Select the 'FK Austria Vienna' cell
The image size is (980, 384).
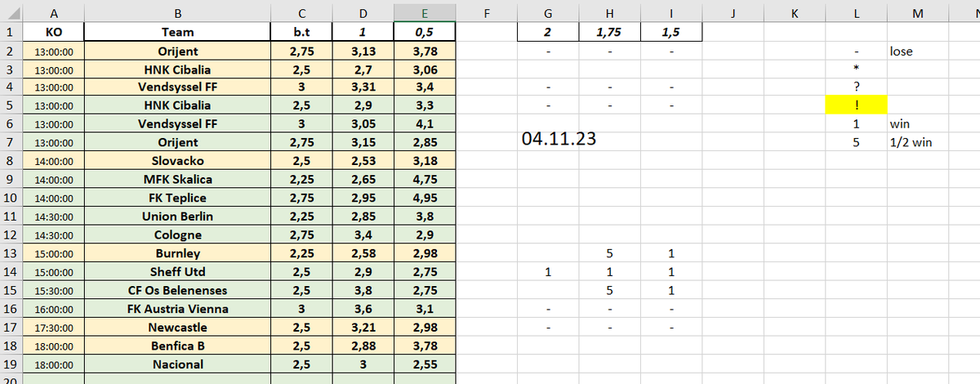[x=177, y=308]
